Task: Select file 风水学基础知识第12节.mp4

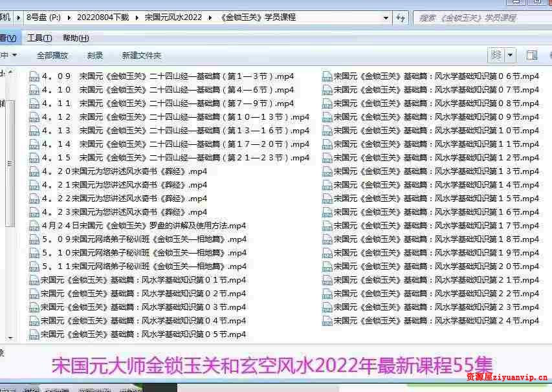Action: (430, 158)
